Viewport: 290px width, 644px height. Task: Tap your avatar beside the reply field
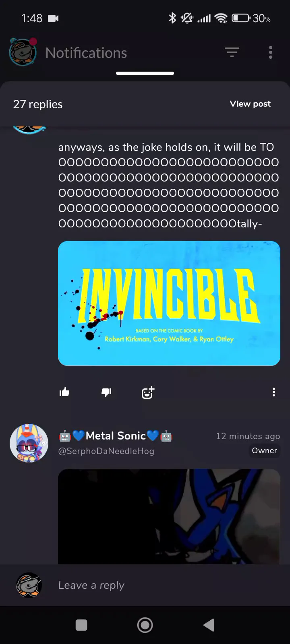pyautogui.click(x=29, y=585)
